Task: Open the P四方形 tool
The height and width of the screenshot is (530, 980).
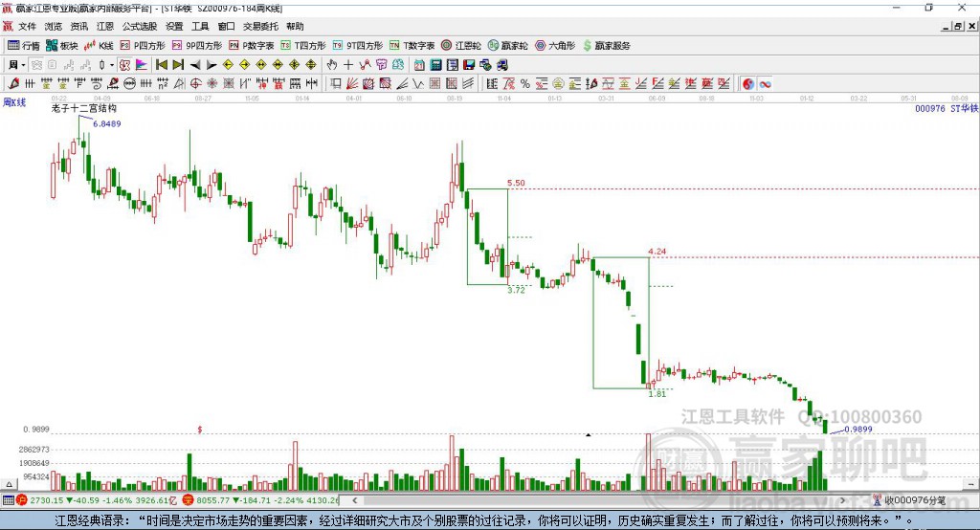Action: [x=143, y=46]
